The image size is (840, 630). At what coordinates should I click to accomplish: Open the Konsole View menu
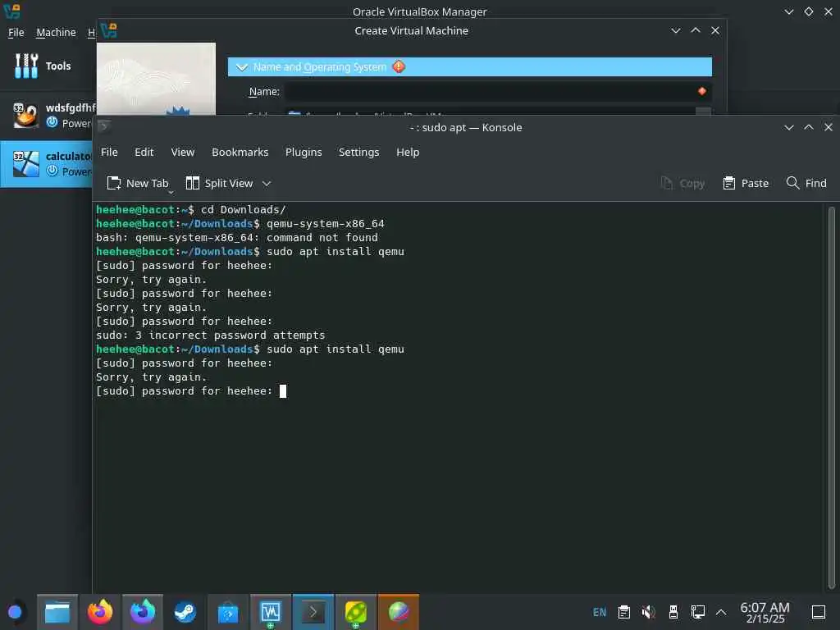point(183,152)
